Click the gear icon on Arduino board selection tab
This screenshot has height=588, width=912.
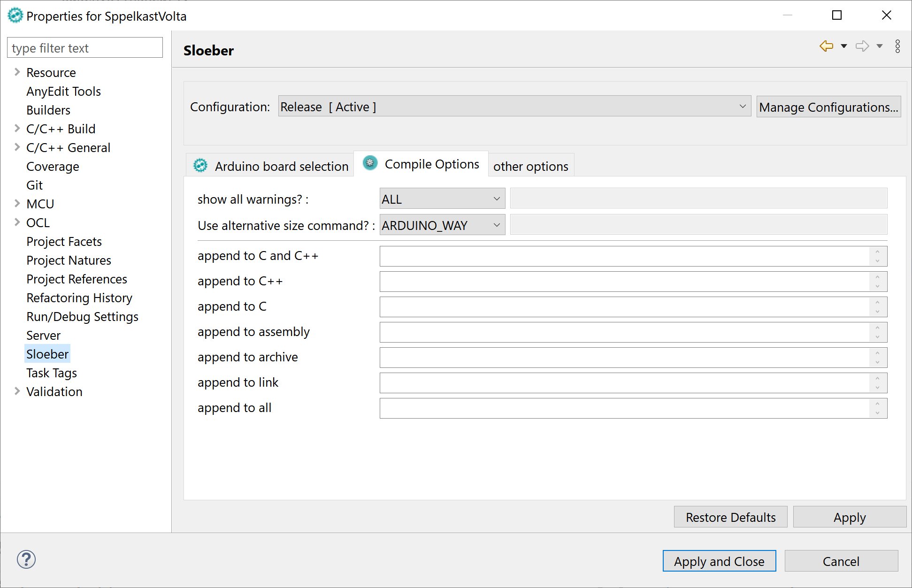200,166
